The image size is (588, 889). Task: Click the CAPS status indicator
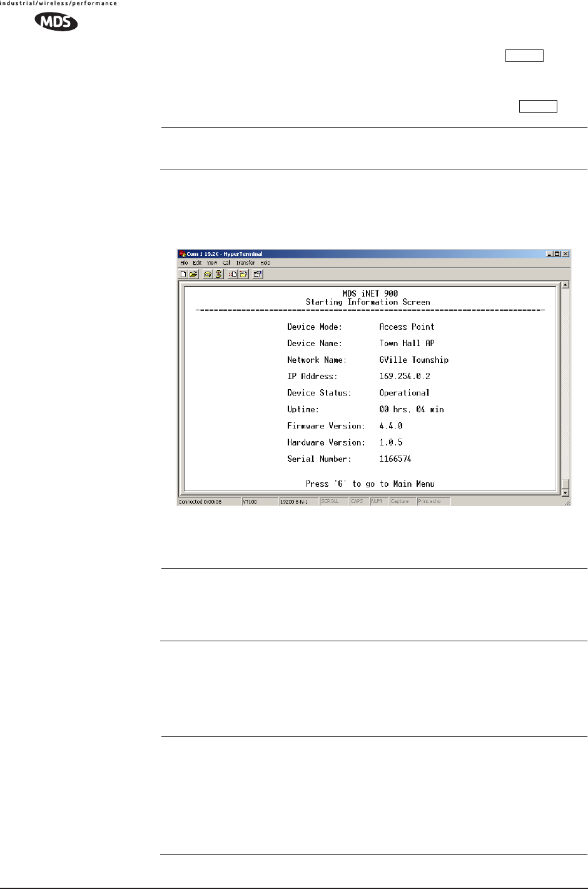pyautogui.click(x=359, y=502)
